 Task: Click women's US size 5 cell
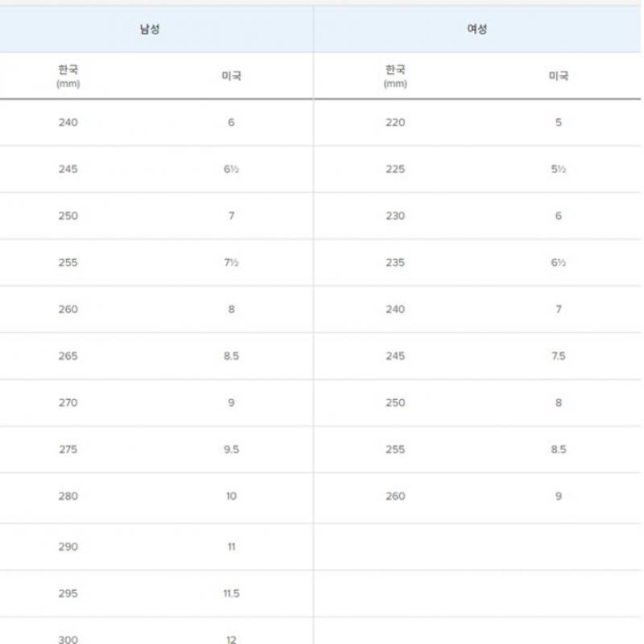coord(559,123)
